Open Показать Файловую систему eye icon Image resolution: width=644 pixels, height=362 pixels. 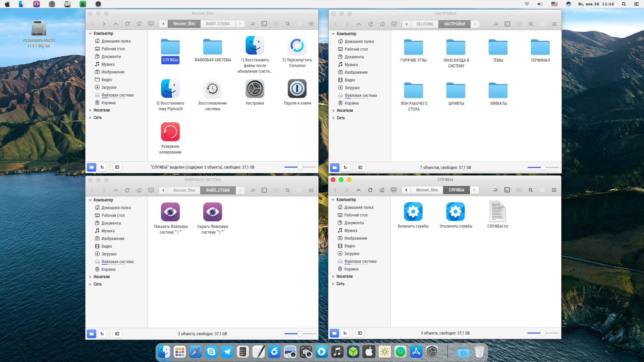click(170, 212)
